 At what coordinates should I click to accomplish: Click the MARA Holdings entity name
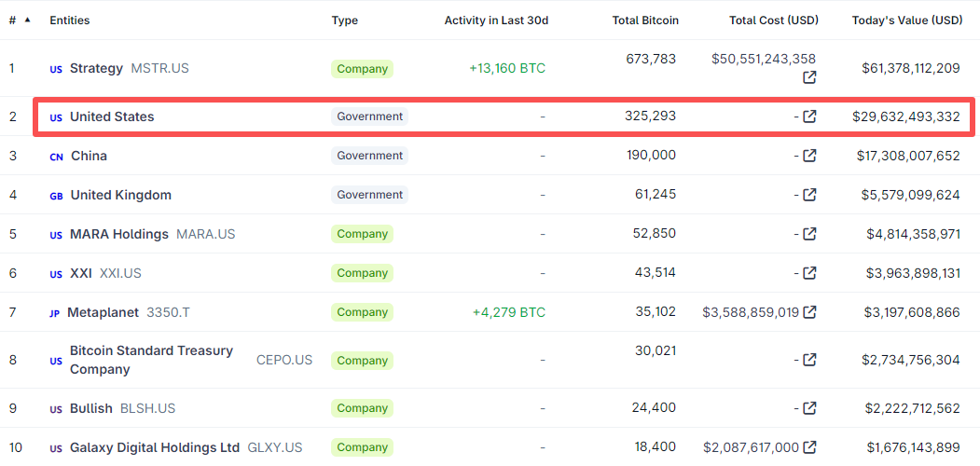[x=119, y=234]
